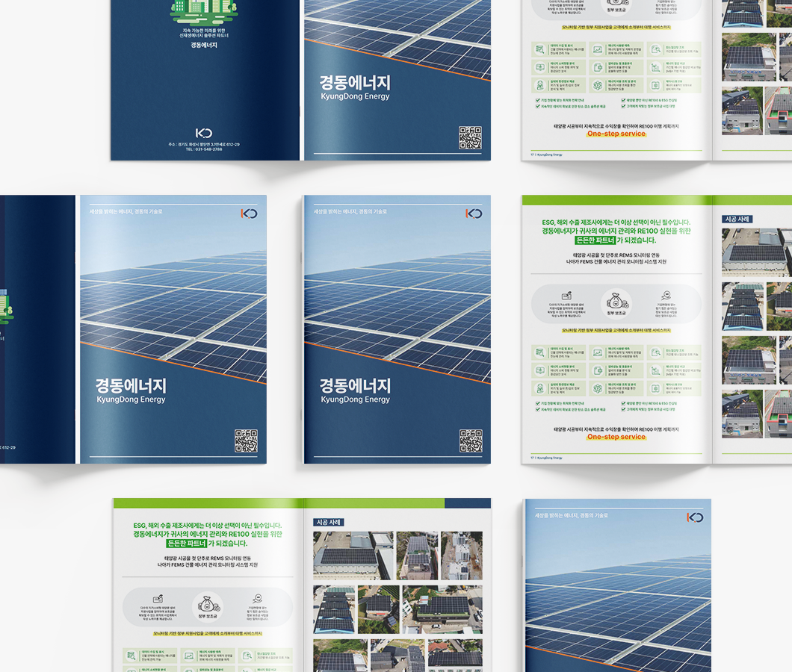The width and height of the screenshot is (792, 672).
Task: Click the white KD logo on the top back cover
Action: 204,133
